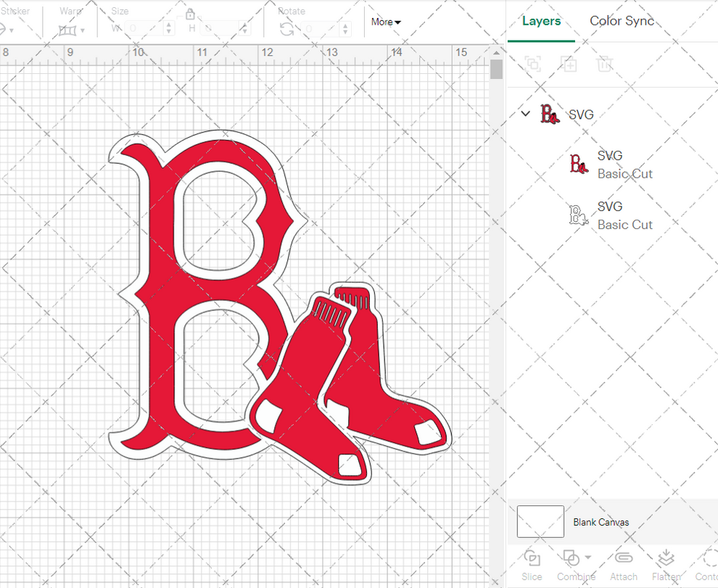Click the delete layer trash icon

[x=604, y=64]
